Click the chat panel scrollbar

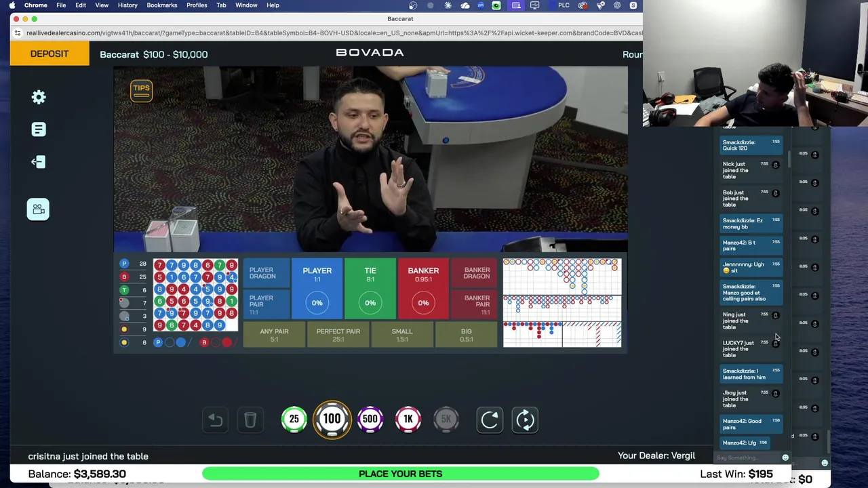pyautogui.click(x=789, y=159)
